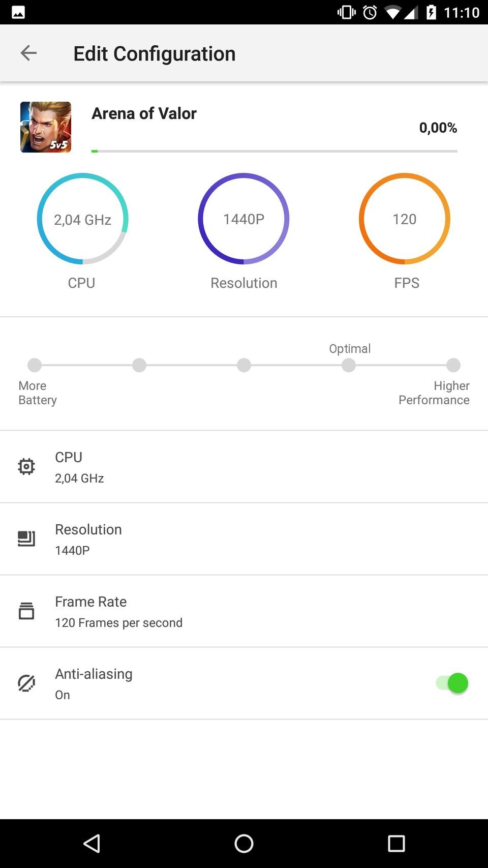The height and width of the screenshot is (868, 488).
Task: Tap the 1440P Resolution gauge
Action: click(x=243, y=219)
